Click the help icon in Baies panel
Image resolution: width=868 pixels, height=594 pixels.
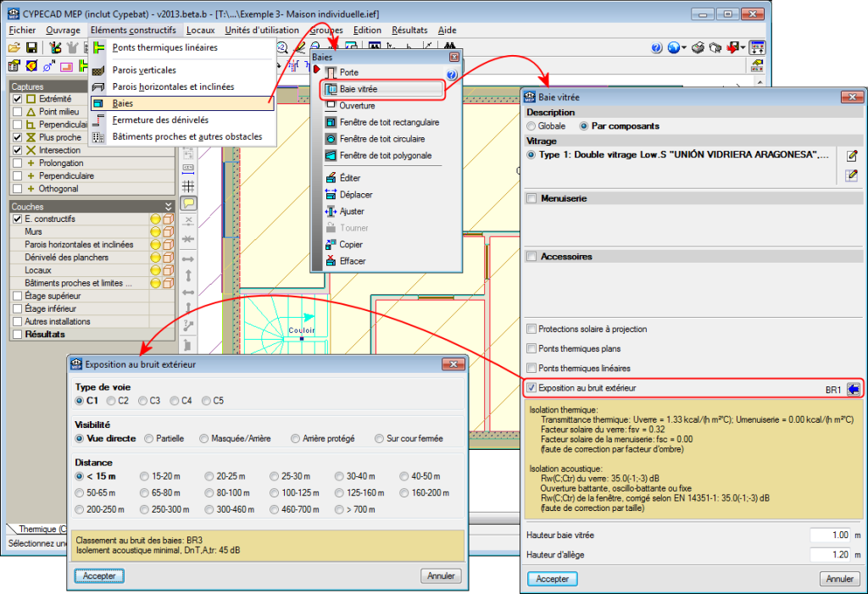452,75
